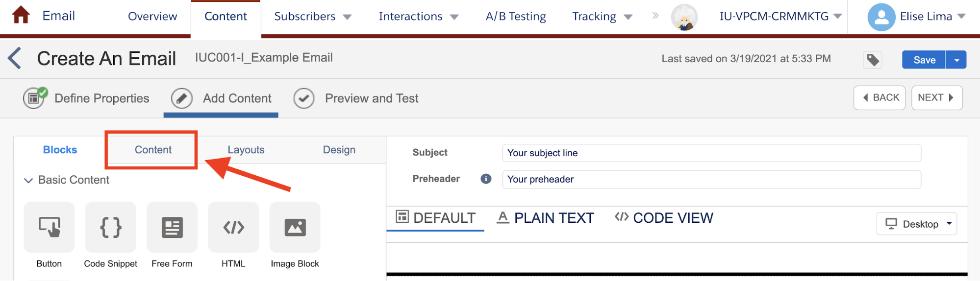
Task: Select the Free Form block
Action: (172, 227)
